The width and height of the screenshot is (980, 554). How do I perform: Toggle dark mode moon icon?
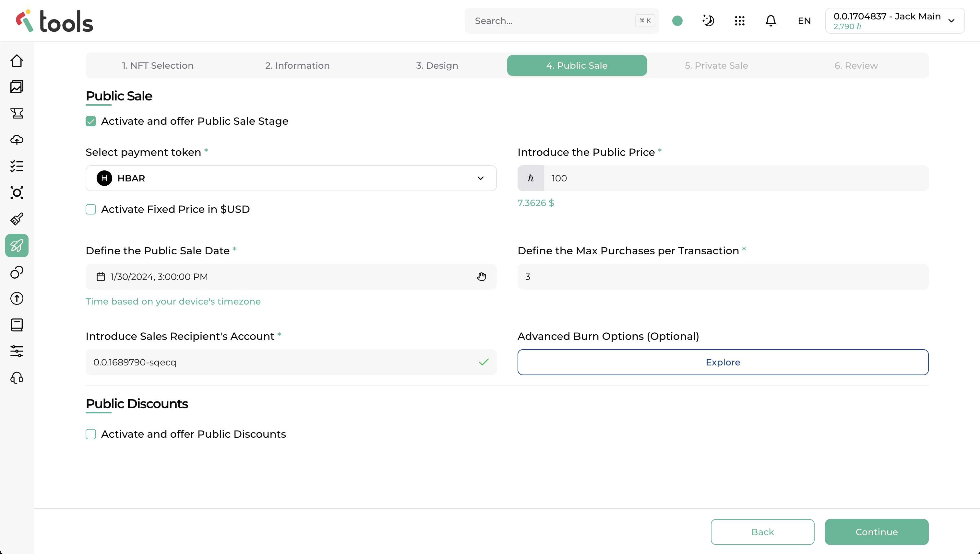click(x=708, y=20)
